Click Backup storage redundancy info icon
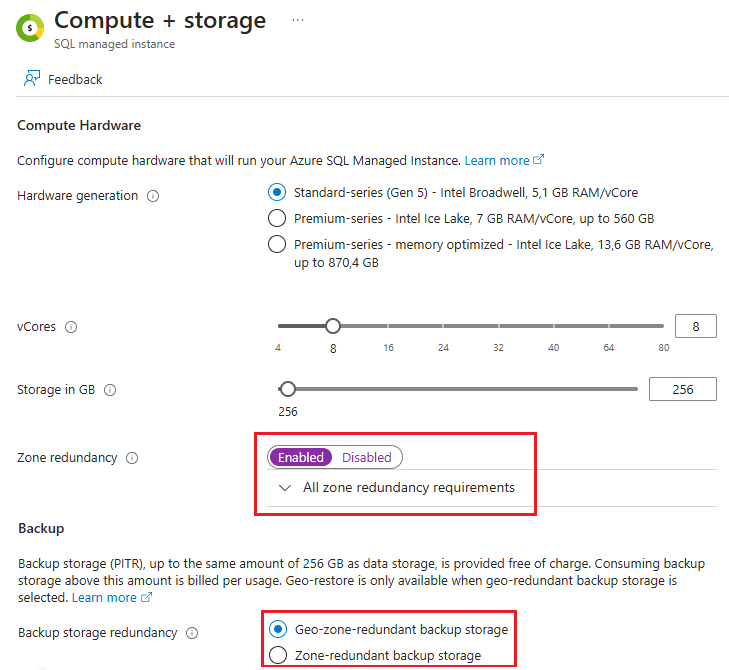Screen dimensions: 729x670 pyautogui.click(x=192, y=633)
